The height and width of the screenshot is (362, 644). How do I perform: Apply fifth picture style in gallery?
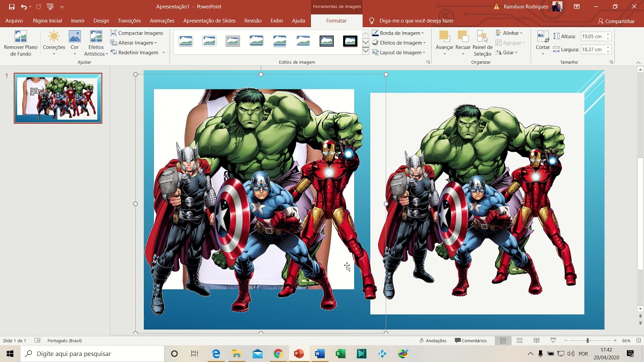280,41
